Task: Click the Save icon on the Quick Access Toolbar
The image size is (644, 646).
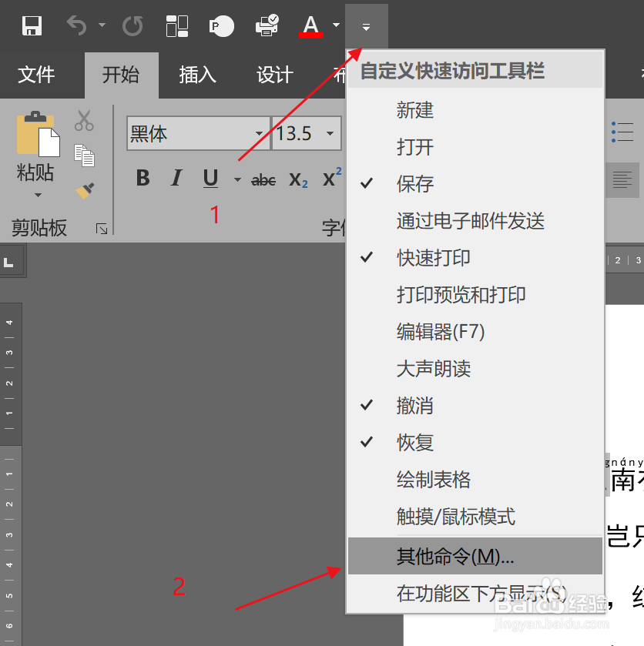Action: (x=31, y=25)
